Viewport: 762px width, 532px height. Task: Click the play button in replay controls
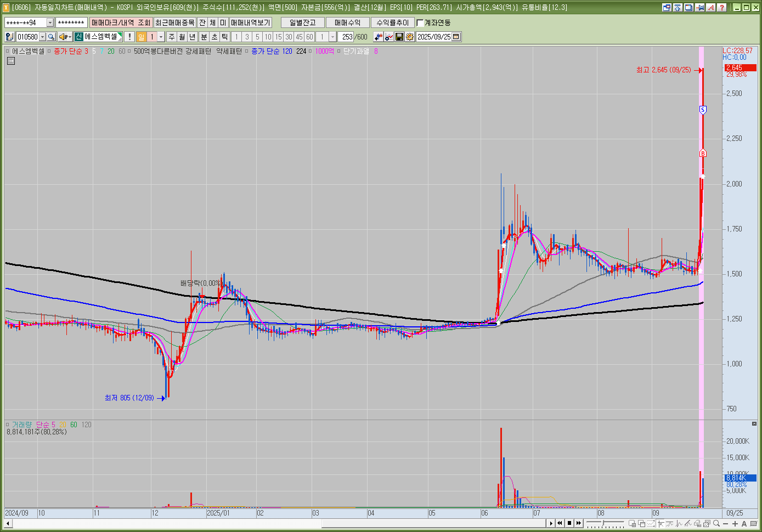pyautogui.click(x=551, y=523)
